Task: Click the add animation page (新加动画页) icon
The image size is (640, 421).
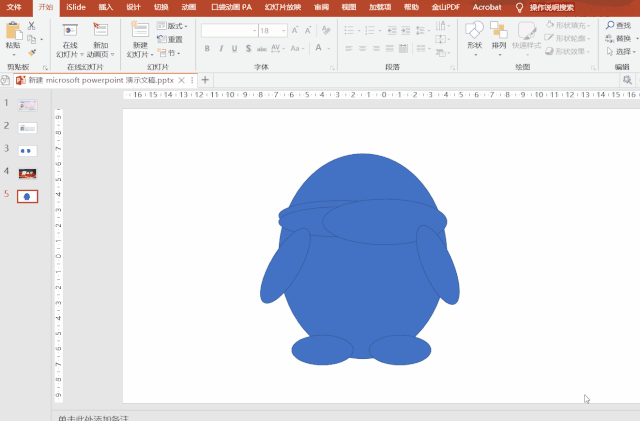Action: pyautogui.click(x=100, y=30)
